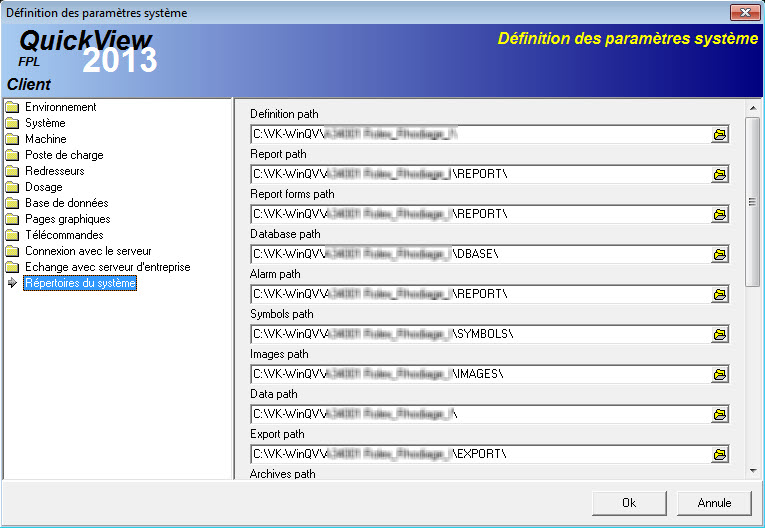Cancel changes with the Annule button

pyautogui.click(x=714, y=503)
